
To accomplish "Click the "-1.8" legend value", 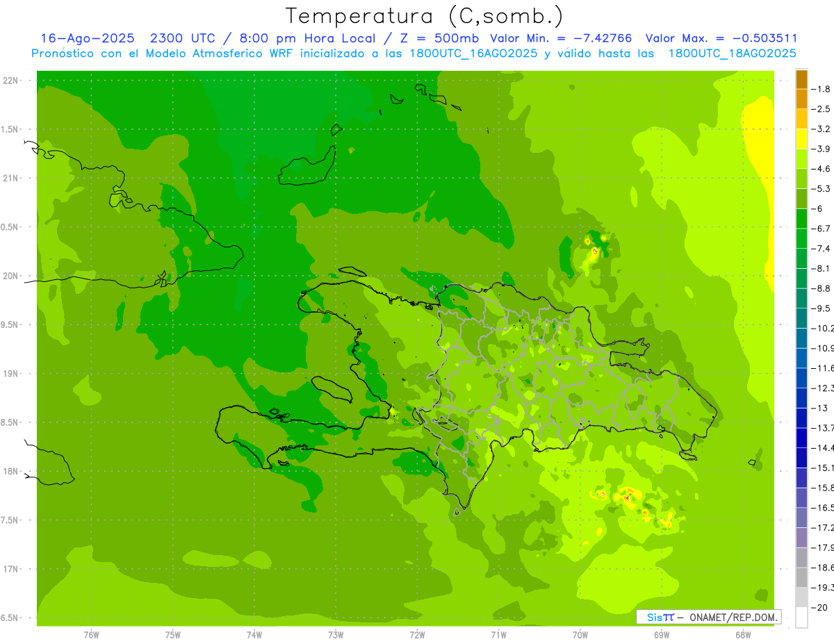I will [x=821, y=89].
